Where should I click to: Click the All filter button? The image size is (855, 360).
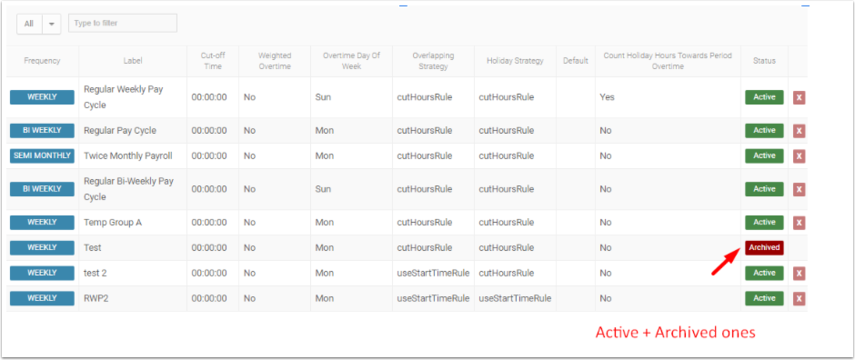29,24
